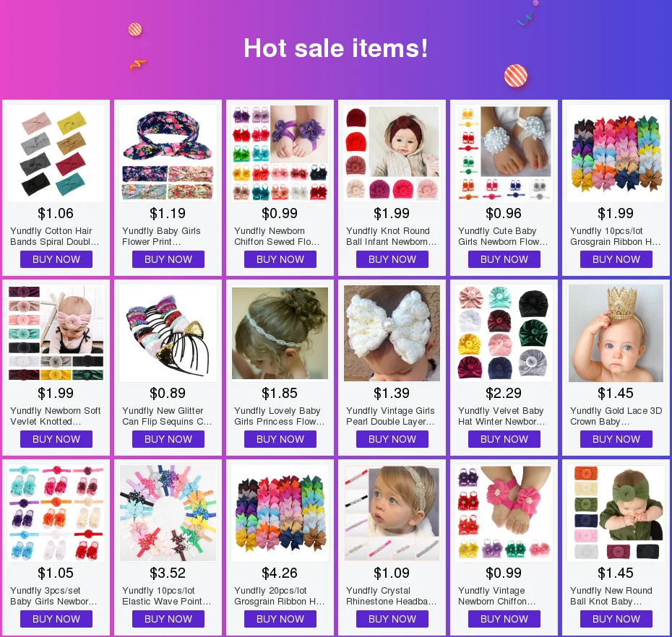Click the $0.96 price of Cute Baby Girls item
Screen dimensions: 672x637
tap(504, 213)
